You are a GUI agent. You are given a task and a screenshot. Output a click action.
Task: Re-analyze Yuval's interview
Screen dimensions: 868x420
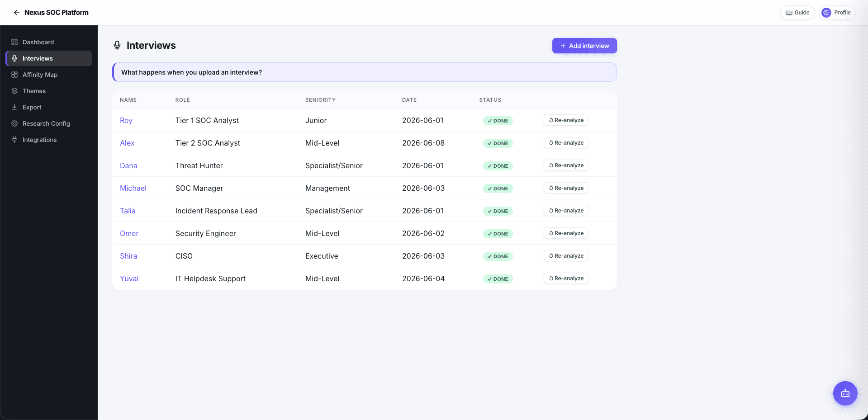pyautogui.click(x=566, y=278)
